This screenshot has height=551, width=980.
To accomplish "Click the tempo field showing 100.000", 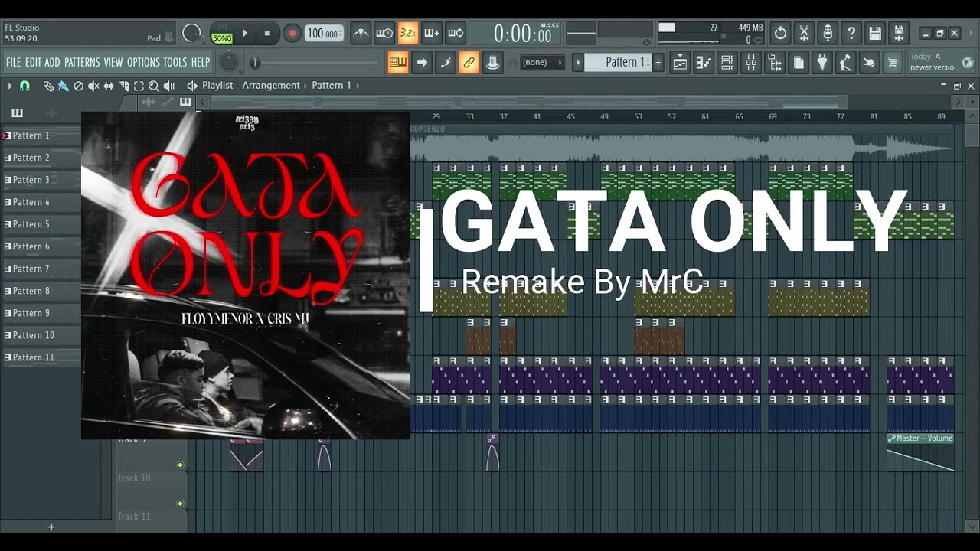I will [325, 34].
